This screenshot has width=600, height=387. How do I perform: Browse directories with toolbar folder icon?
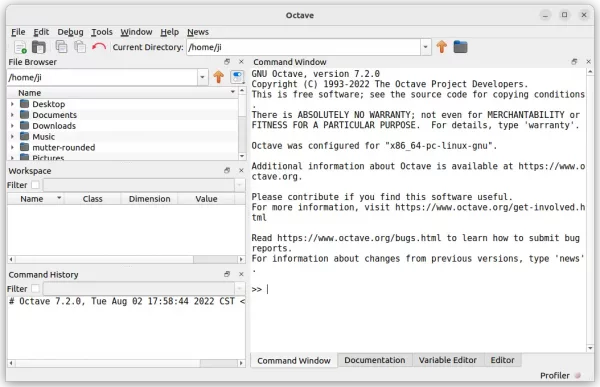[x=460, y=47]
